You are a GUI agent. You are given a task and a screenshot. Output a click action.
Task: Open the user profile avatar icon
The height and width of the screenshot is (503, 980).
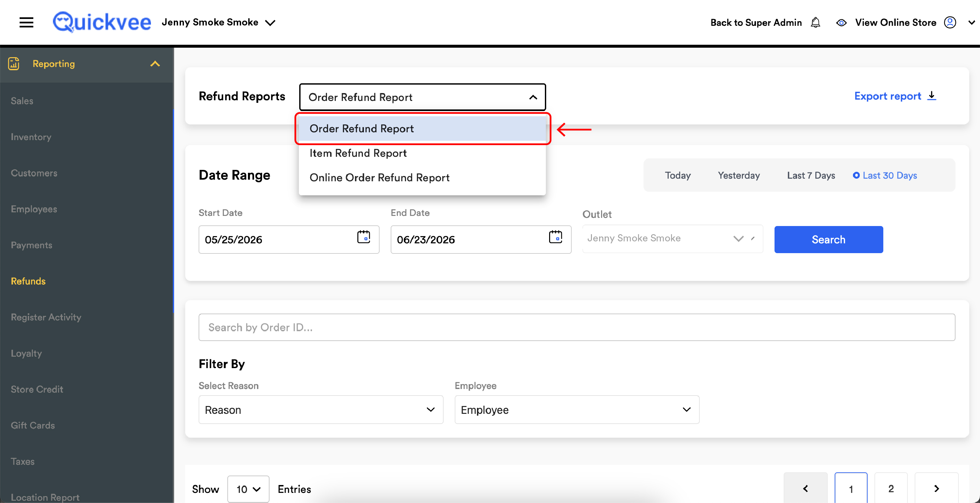click(x=950, y=23)
